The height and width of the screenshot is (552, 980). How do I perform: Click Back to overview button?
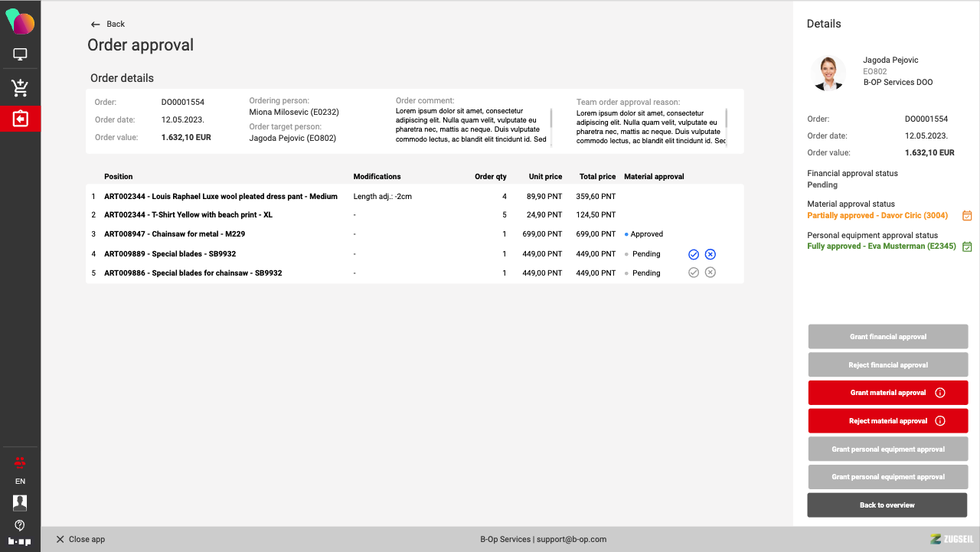point(887,505)
